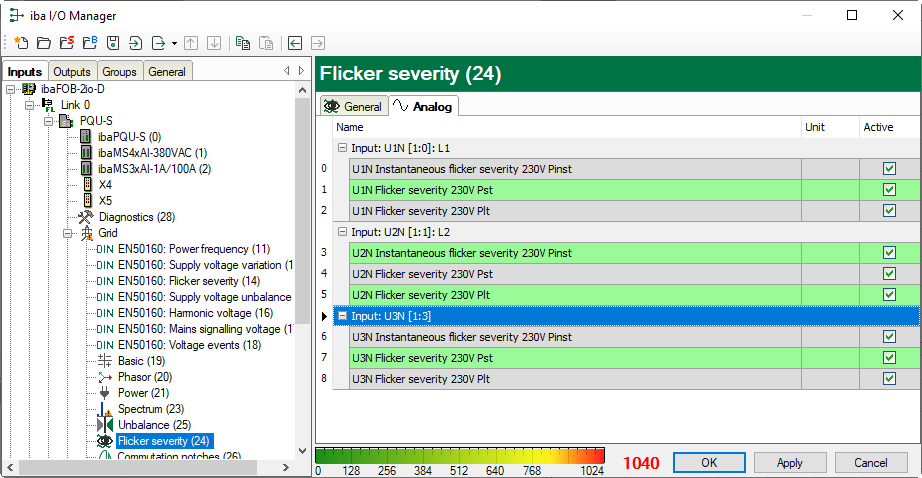922x478 pixels.
Task: Select the Diagnostics (28) tools icon
Action: (x=86, y=217)
